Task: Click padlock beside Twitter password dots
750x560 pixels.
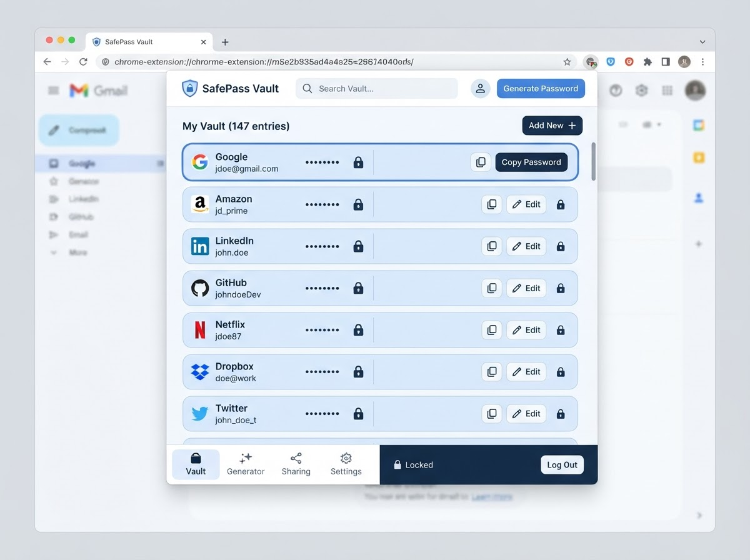Action: (358, 414)
